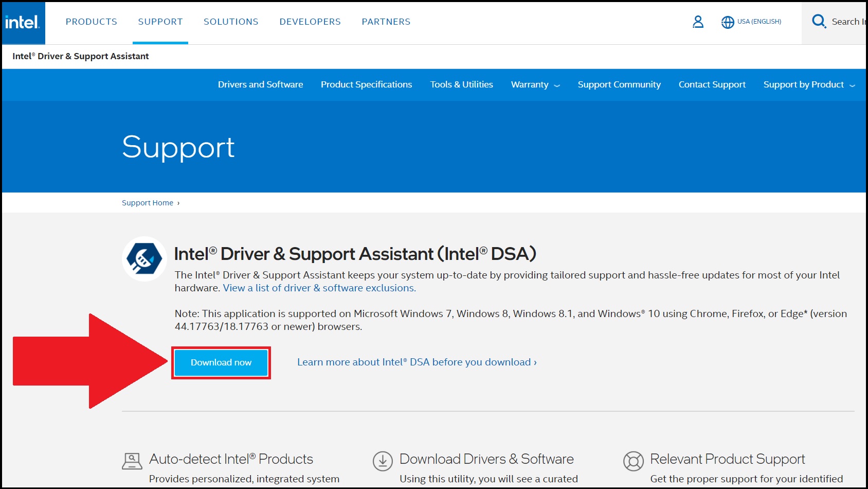Click the Auto-detect Intel Products icon
Viewport: 868px width, 489px height.
(132, 461)
